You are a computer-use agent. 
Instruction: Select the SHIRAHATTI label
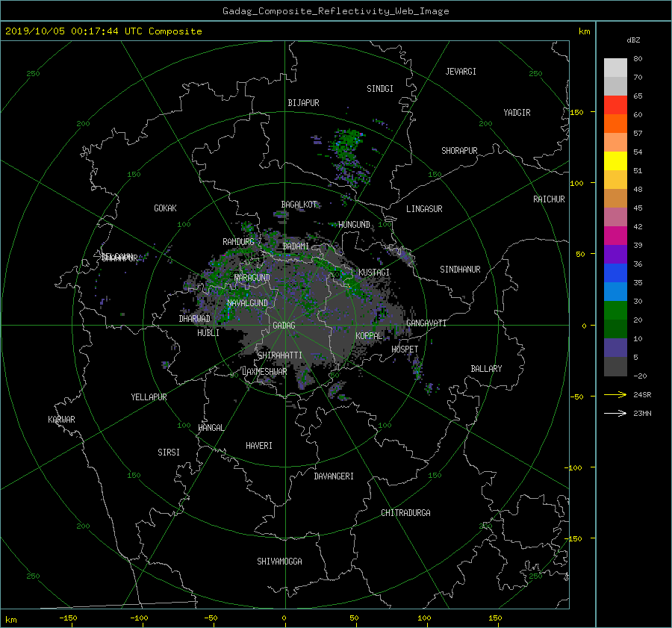280,355
